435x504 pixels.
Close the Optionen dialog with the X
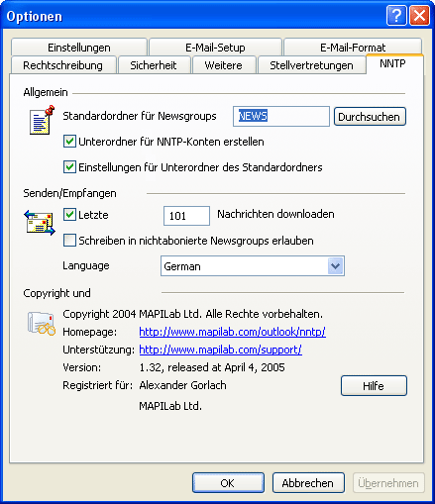(x=419, y=15)
